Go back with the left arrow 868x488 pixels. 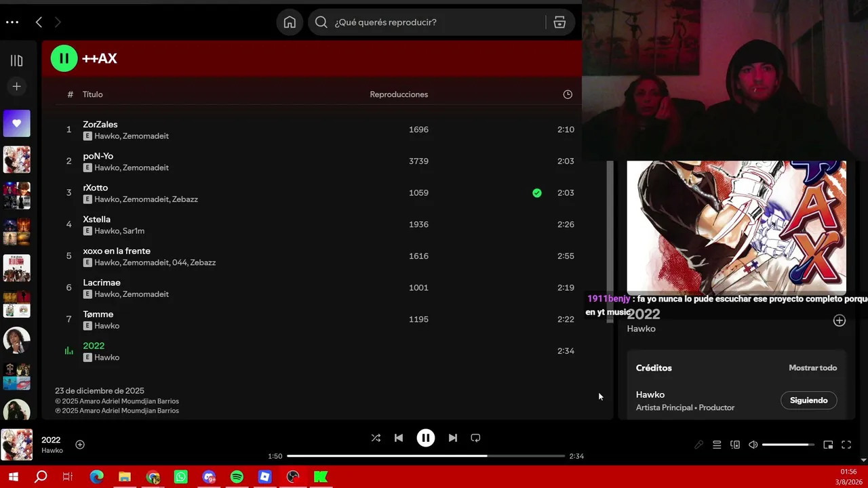pos(39,22)
